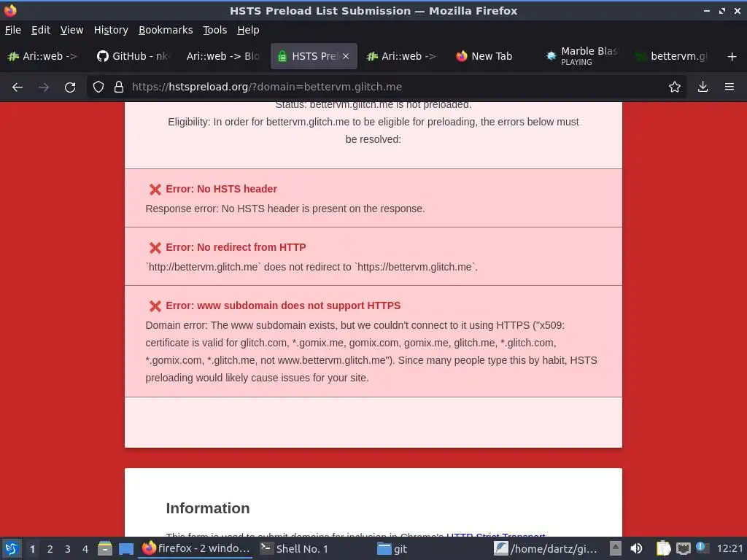Open the Help menu
Viewport: 747px width, 560px height.
pos(248,30)
